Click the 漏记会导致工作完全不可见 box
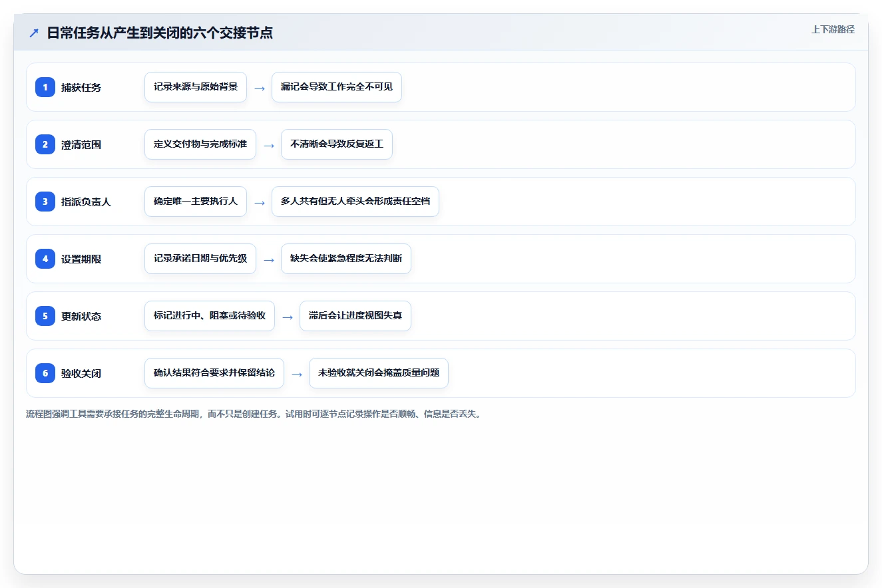The image size is (882, 588). pos(337,87)
